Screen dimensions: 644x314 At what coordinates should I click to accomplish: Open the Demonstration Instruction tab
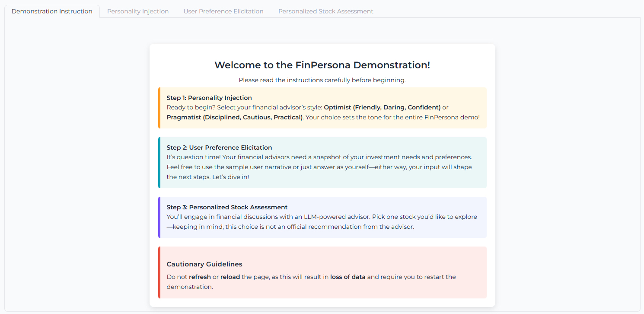point(52,11)
